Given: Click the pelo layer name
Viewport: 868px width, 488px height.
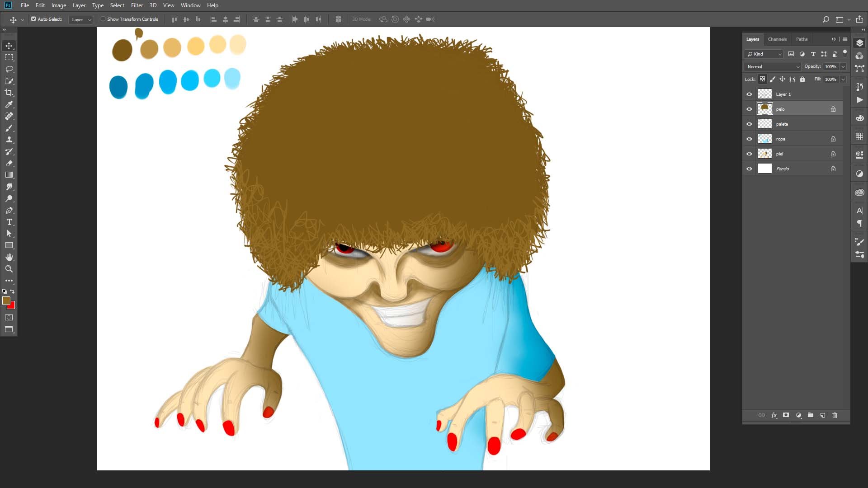Looking at the screenshot, I should pyautogui.click(x=780, y=109).
